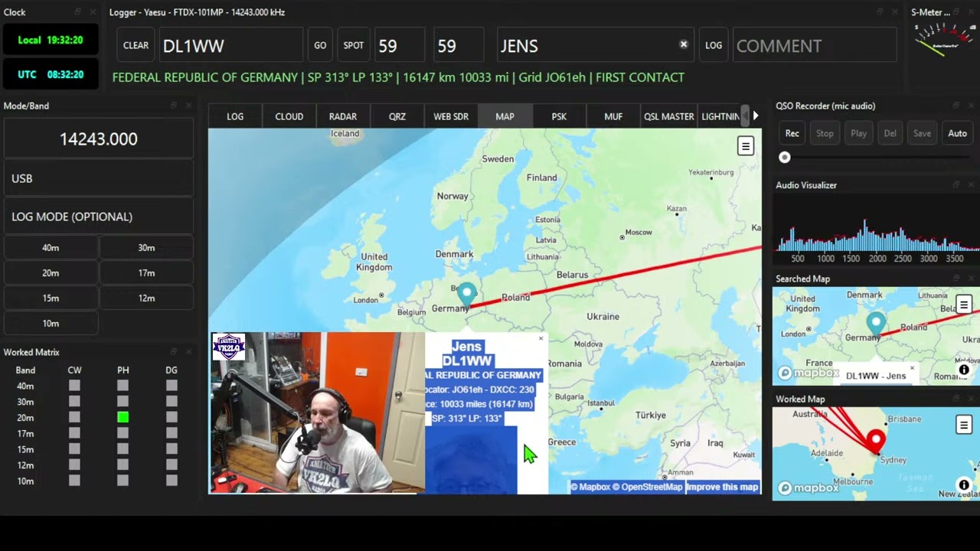Select the 20m band button
980x551 pixels.
[51, 273]
